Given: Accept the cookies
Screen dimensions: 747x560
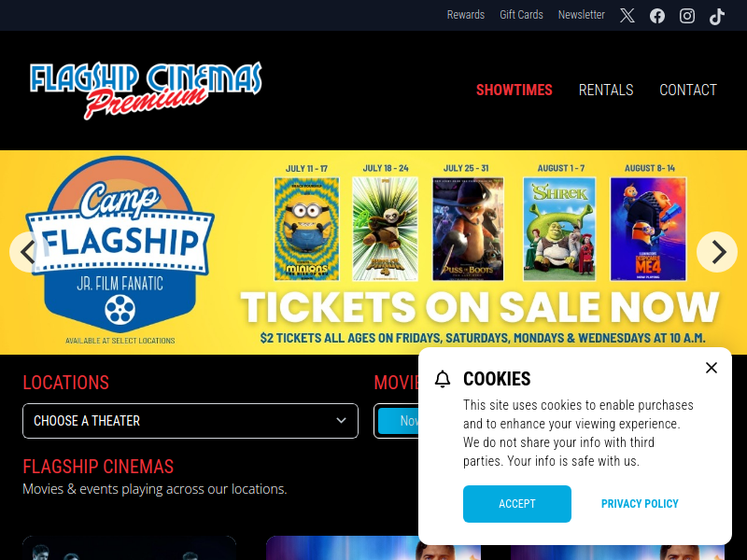Looking at the screenshot, I should pyautogui.click(x=517, y=504).
